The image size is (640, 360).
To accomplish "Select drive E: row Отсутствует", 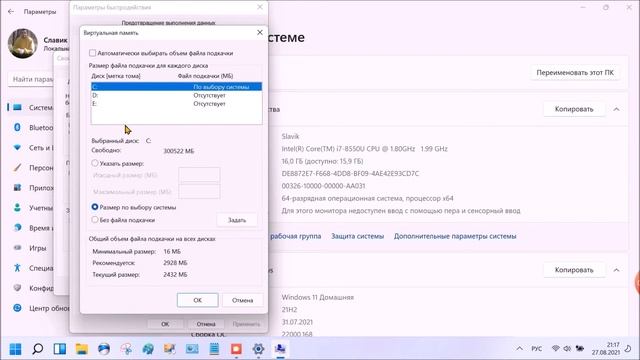I will [176, 104].
